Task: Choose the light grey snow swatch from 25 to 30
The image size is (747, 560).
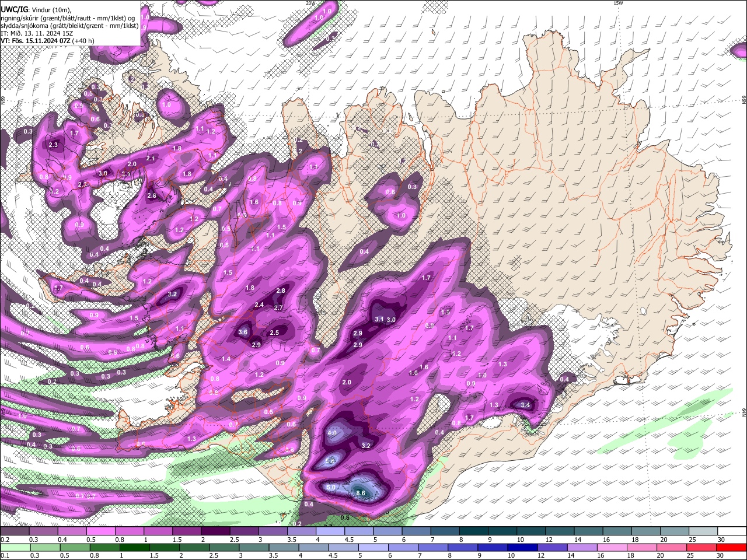Action: coord(703,531)
